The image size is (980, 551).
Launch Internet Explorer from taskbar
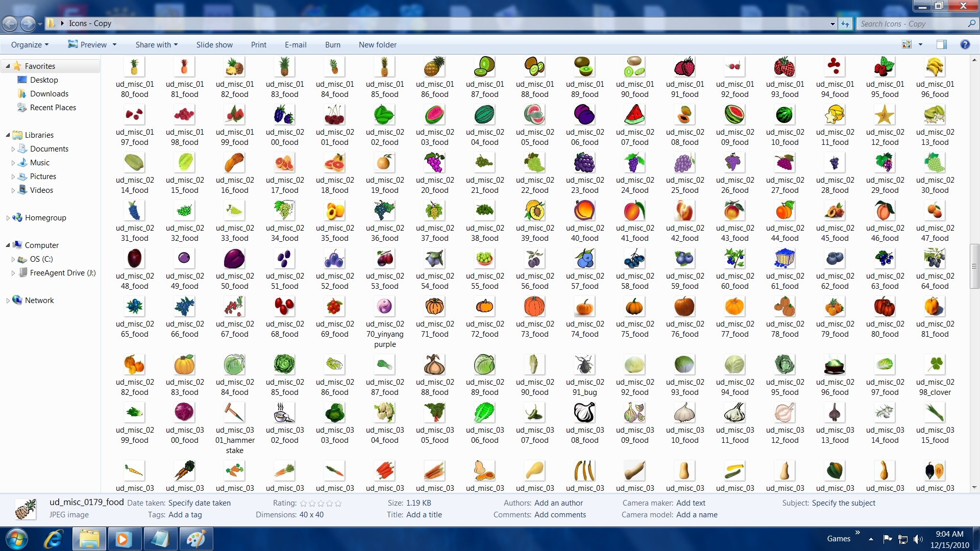click(x=53, y=539)
